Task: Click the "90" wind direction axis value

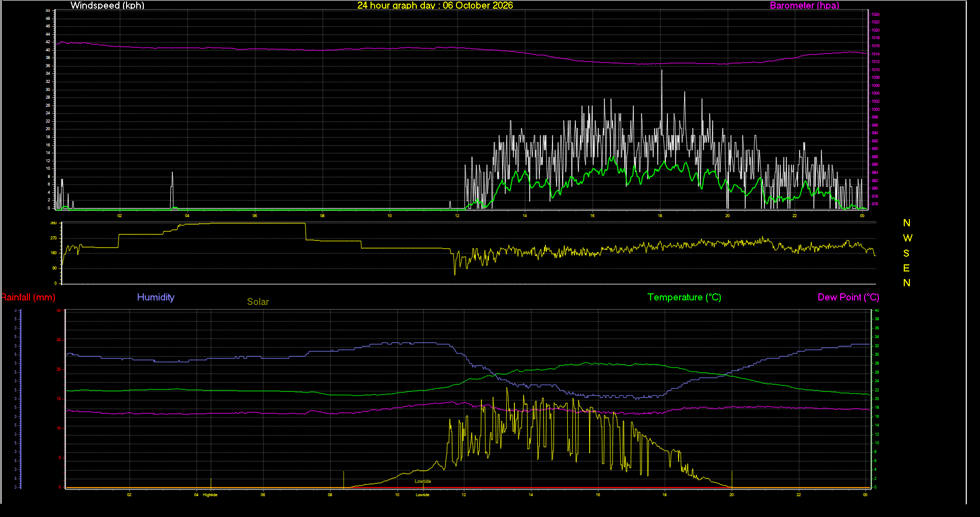Action: 54,268
